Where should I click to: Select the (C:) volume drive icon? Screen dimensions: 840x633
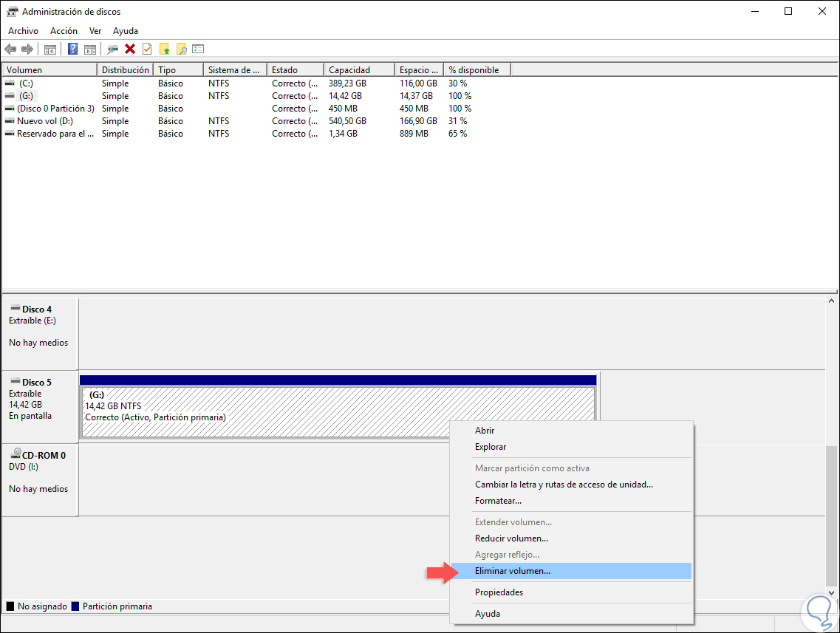click(x=10, y=83)
